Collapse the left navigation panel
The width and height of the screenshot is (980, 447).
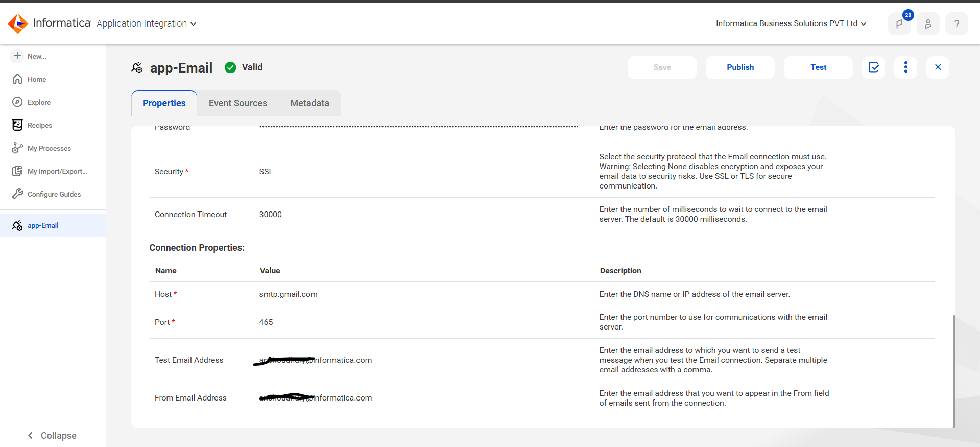52,435
